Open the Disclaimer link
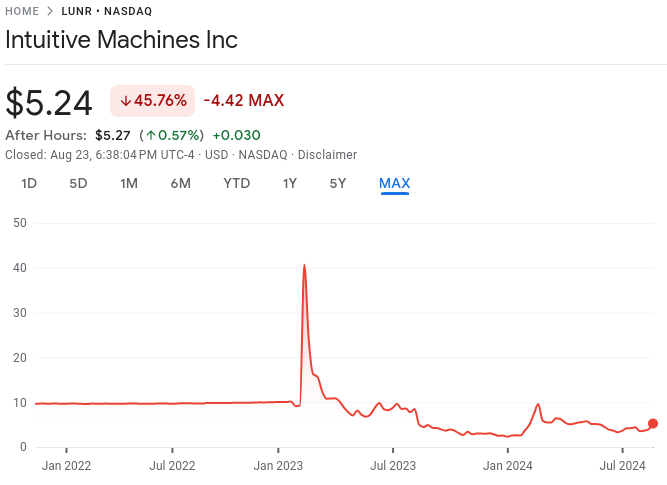Screen dimensions: 667x485 point(326,155)
